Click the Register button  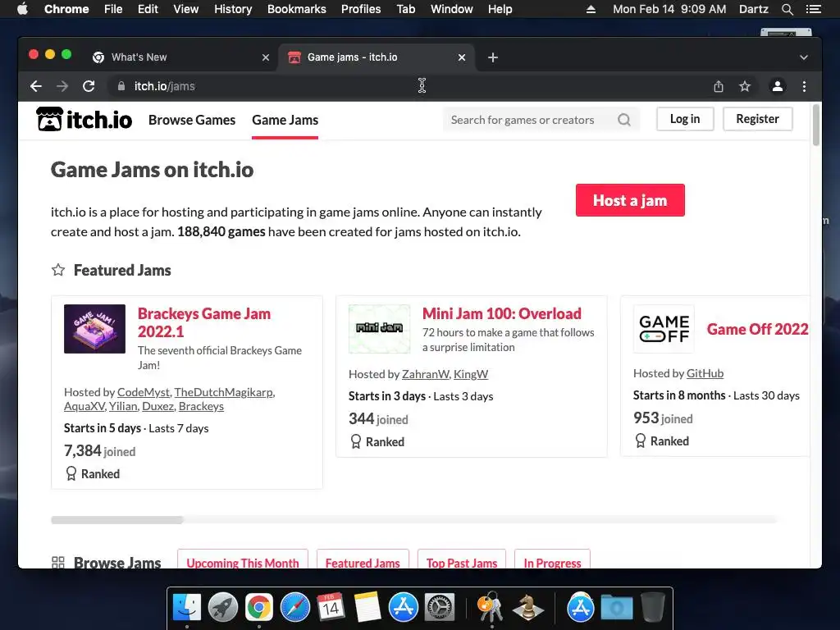pyautogui.click(x=757, y=119)
